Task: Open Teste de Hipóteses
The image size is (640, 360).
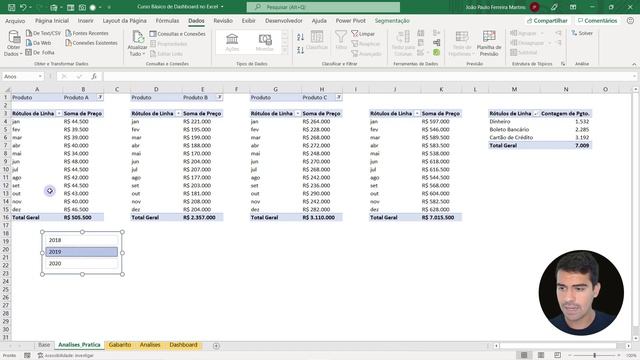Action: pos(462,43)
